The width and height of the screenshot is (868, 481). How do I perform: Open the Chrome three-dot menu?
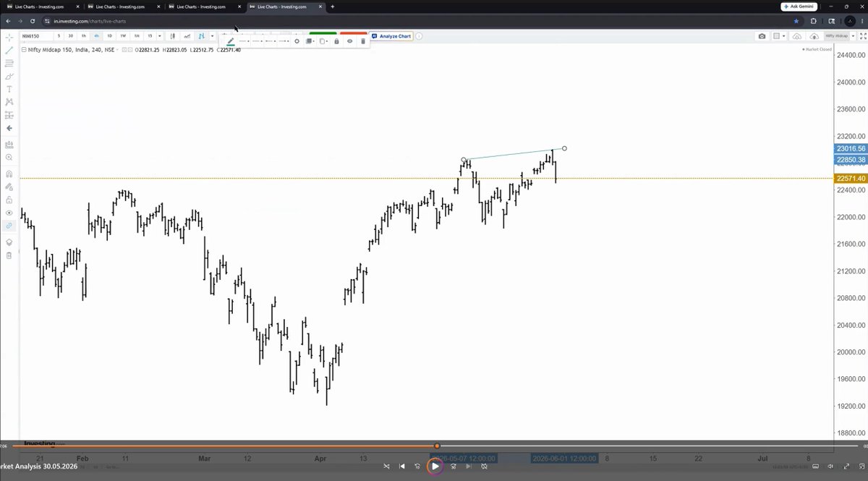862,21
